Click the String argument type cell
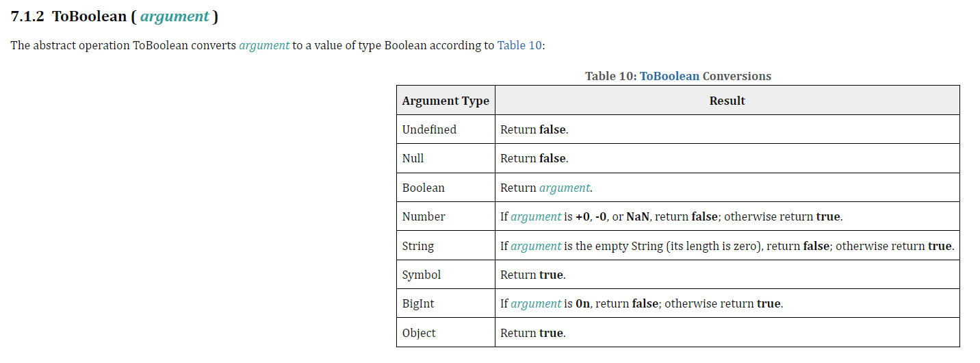 coord(446,246)
